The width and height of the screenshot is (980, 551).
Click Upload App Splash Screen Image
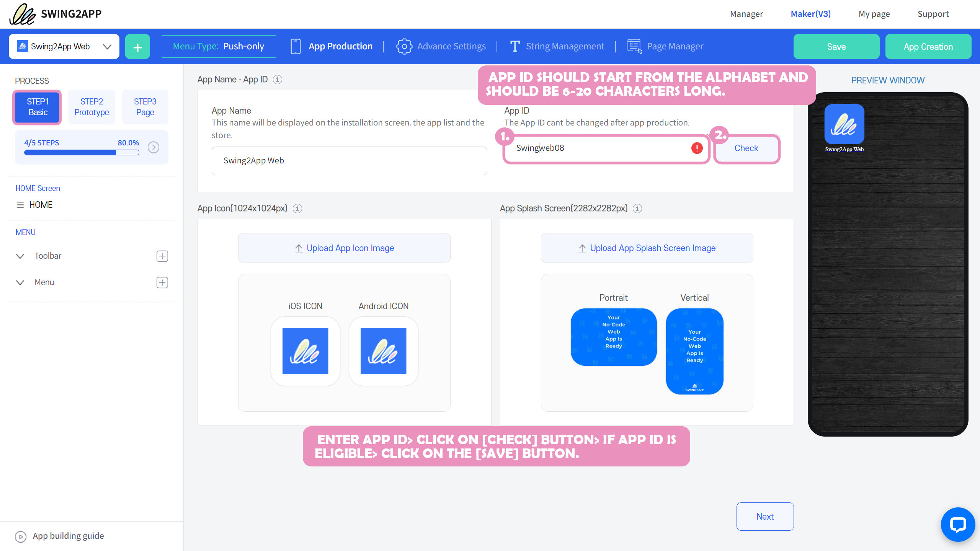click(x=647, y=248)
